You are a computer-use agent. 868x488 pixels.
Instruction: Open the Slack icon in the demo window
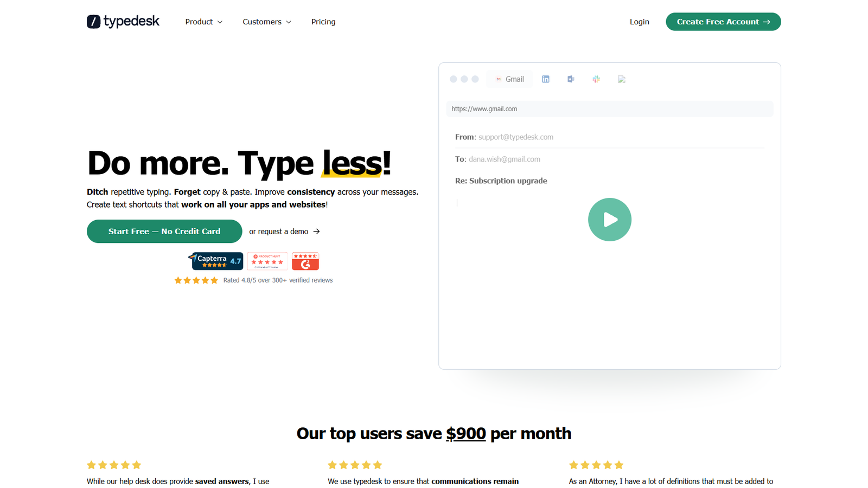[596, 79]
